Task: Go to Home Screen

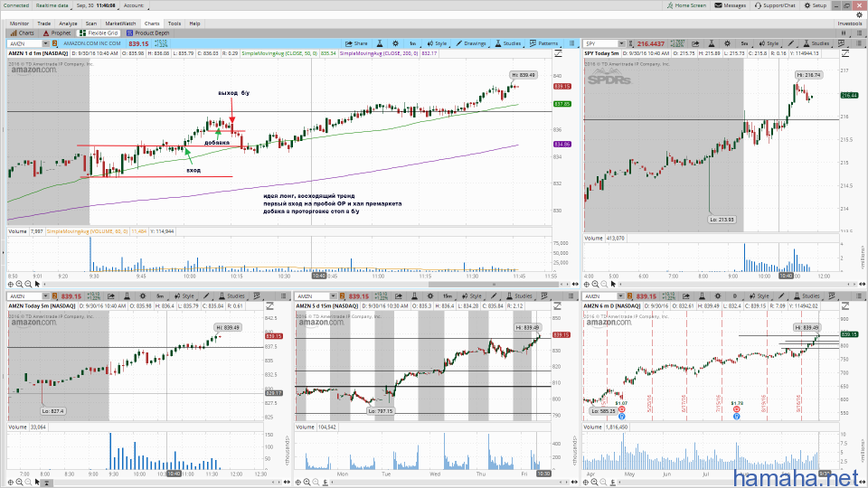Action: click(x=686, y=5)
